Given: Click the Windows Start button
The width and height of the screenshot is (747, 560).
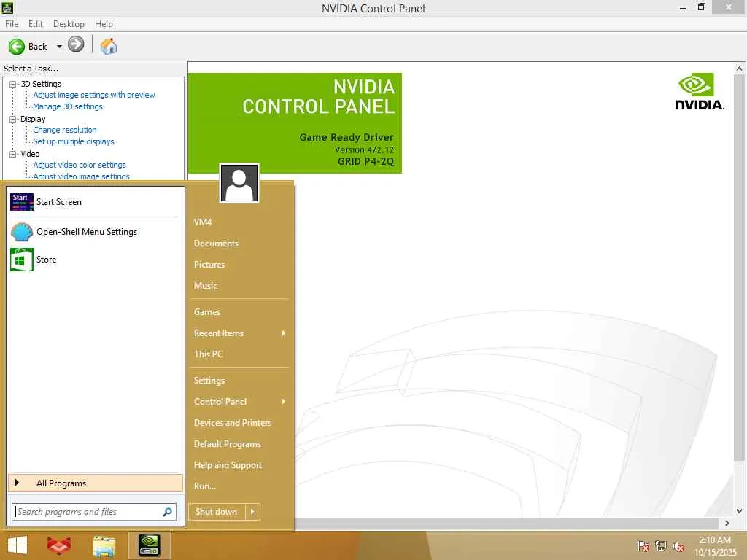Looking at the screenshot, I should (x=18, y=545).
